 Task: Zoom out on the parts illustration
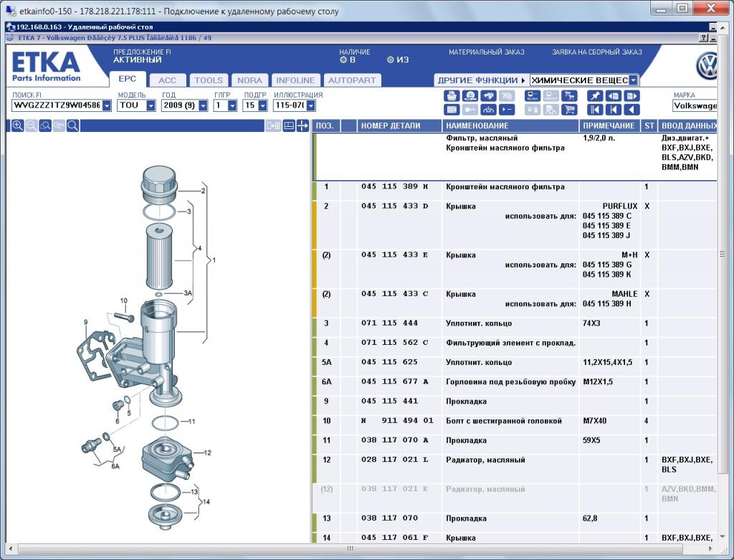(x=32, y=125)
